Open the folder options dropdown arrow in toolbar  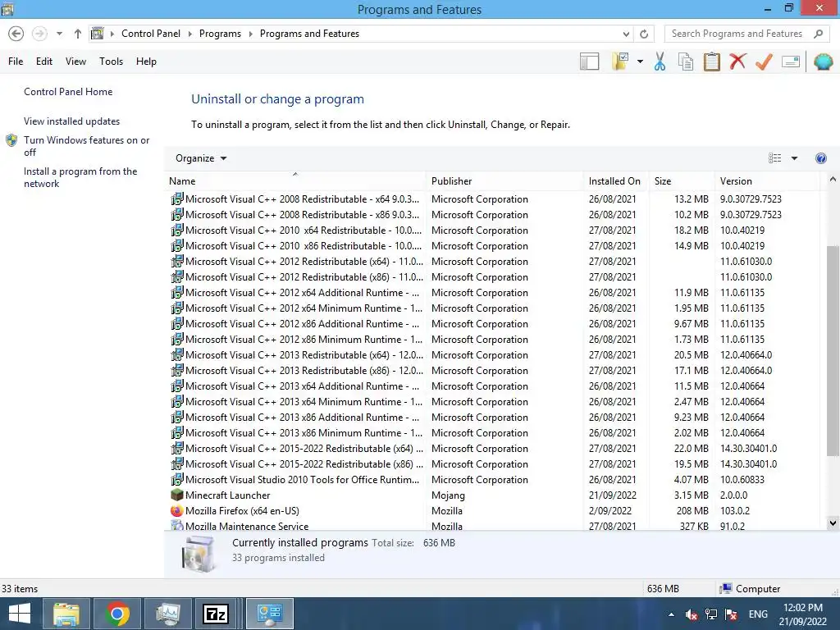click(640, 62)
